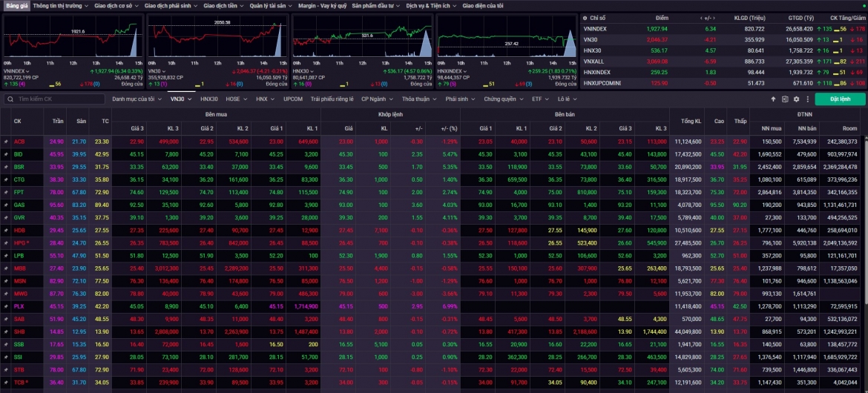Click the Excel export icon
868x393 pixels.
[784, 99]
